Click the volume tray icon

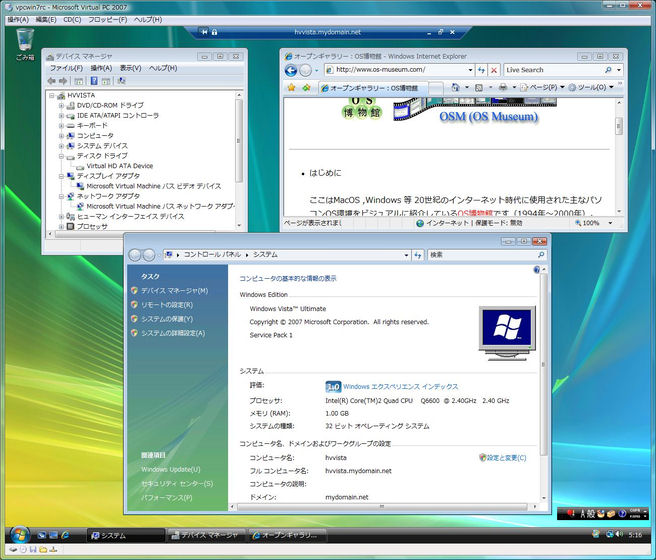(x=619, y=534)
